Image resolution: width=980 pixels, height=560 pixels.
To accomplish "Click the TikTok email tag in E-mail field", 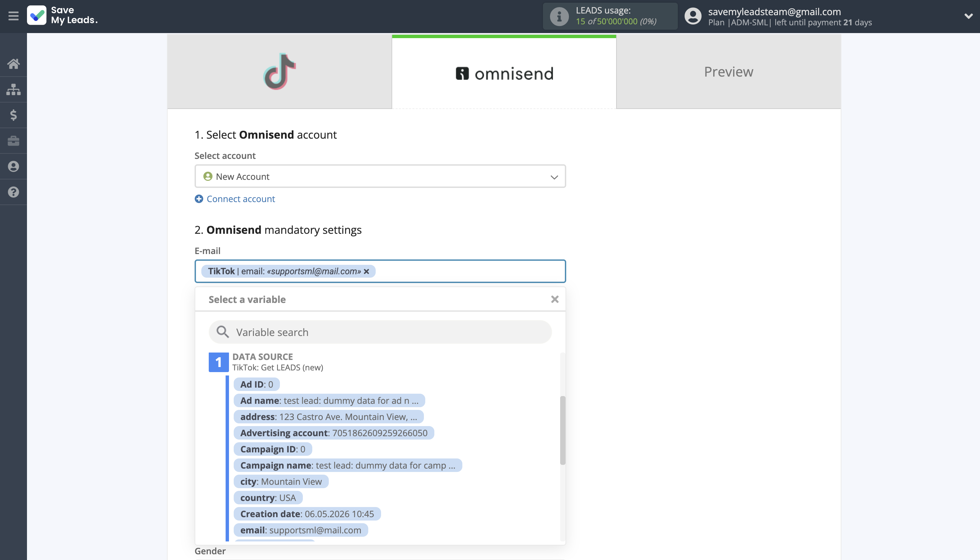I will (x=288, y=271).
